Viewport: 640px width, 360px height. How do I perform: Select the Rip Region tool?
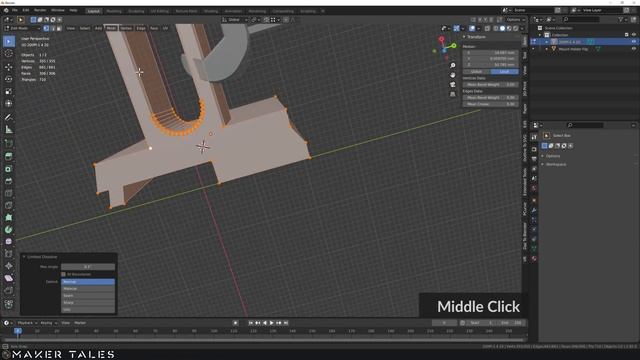9,291
